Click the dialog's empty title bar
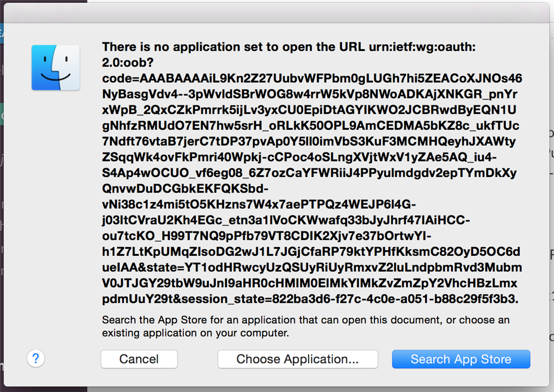The height and width of the screenshot is (392, 554). coord(276,13)
